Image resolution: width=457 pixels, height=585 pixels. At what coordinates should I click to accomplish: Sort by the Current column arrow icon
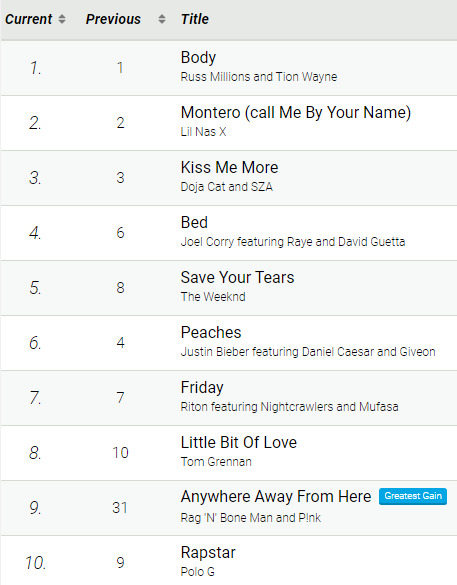tap(62, 19)
